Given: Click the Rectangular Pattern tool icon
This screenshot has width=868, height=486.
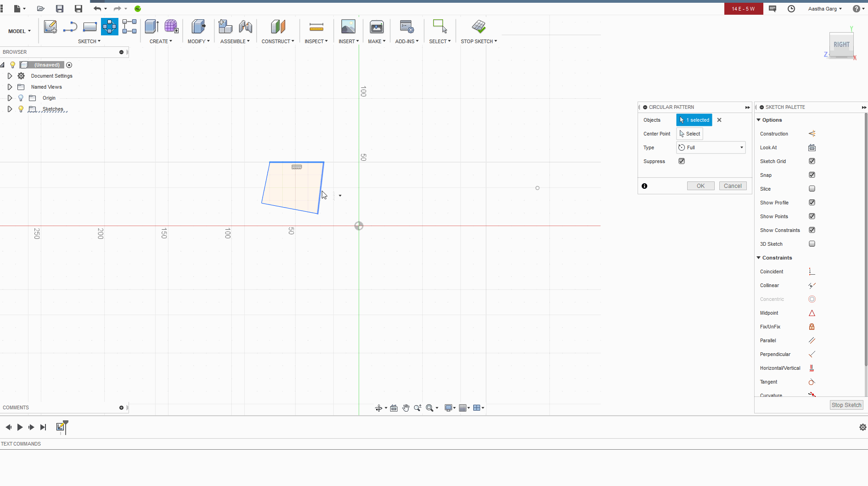Looking at the screenshot, I should click(x=129, y=27).
